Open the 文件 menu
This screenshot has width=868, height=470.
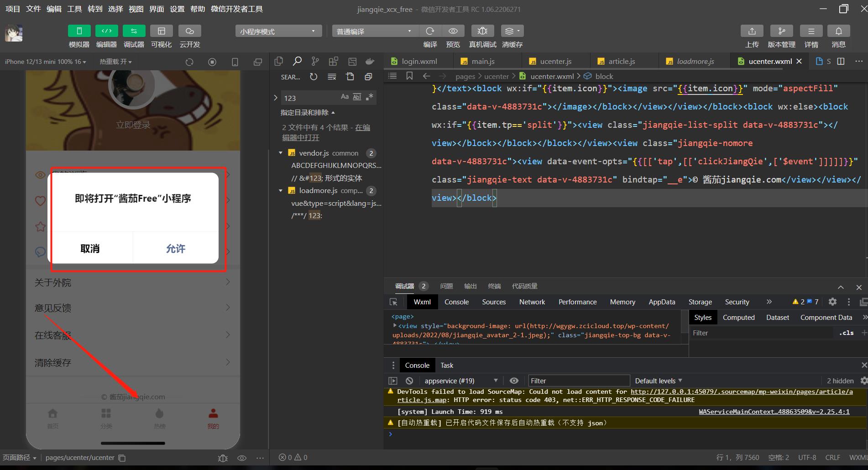[33, 9]
